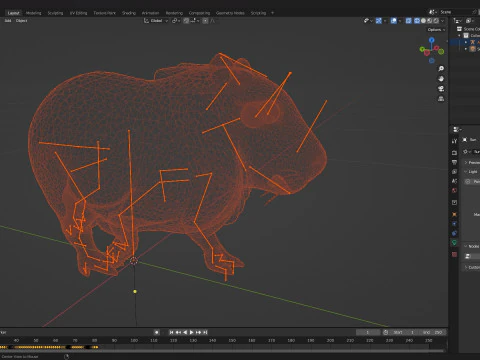The width and height of the screenshot is (480, 360).
Task: Open the Add menu in viewport header
Action: coord(8,21)
